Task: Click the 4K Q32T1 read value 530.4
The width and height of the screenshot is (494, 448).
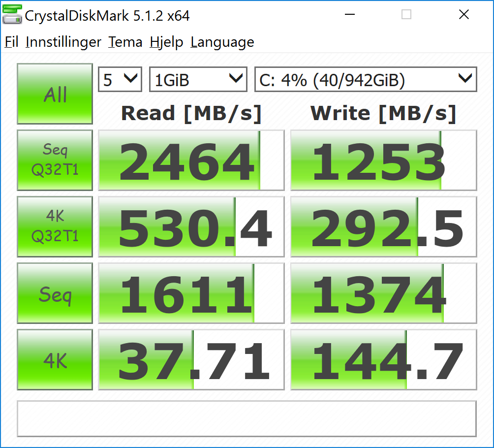Action: (x=191, y=226)
